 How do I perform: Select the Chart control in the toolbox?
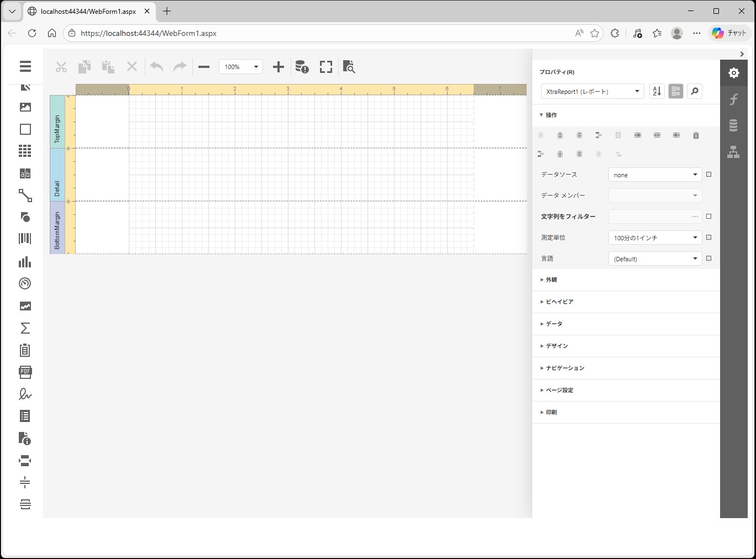pyautogui.click(x=25, y=262)
